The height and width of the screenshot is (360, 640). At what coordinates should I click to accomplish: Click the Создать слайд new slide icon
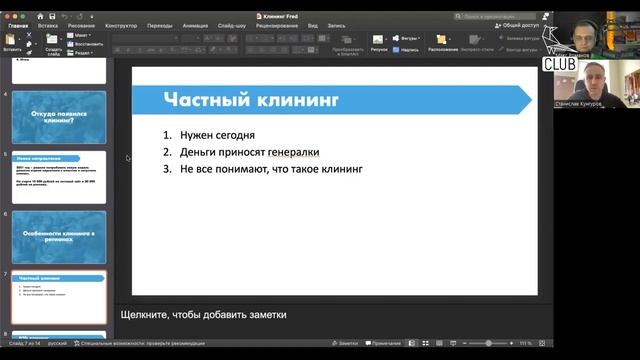click(52, 39)
